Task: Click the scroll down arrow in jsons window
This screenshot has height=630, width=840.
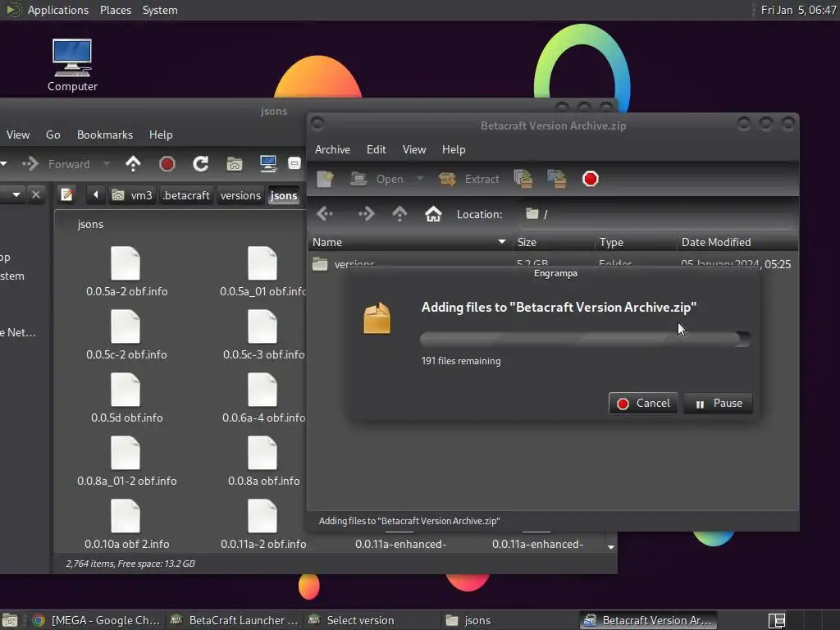Action: (x=610, y=547)
